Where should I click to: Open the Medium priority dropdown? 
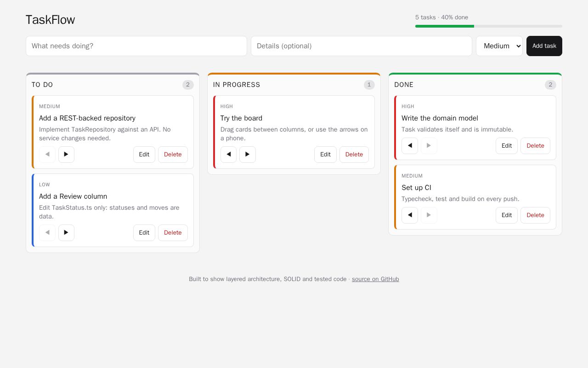click(499, 46)
